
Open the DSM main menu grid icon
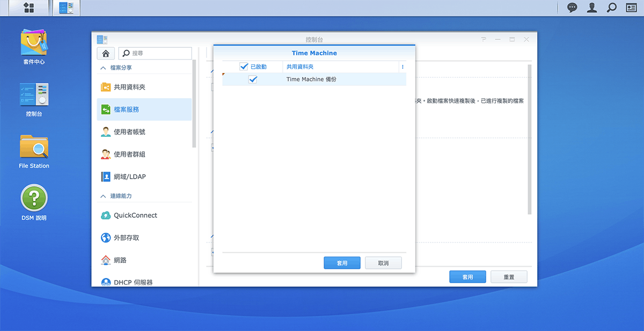pos(29,8)
